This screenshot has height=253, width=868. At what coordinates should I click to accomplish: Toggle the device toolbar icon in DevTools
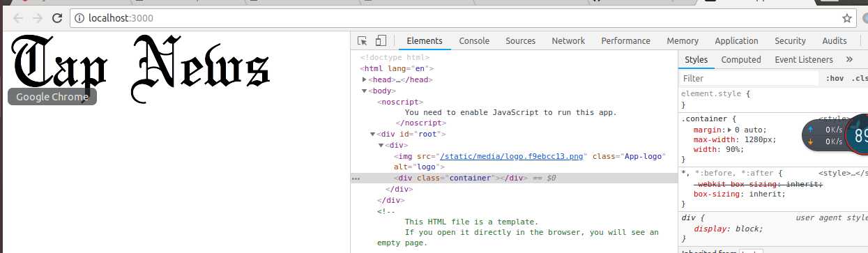[x=381, y=41]
